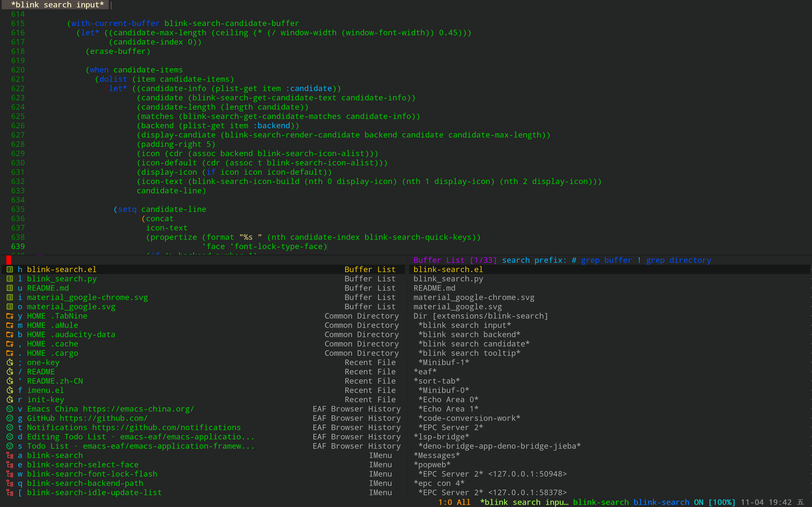Click IMenu tree icon beside blink-search-backend-path

coord(10,483)
